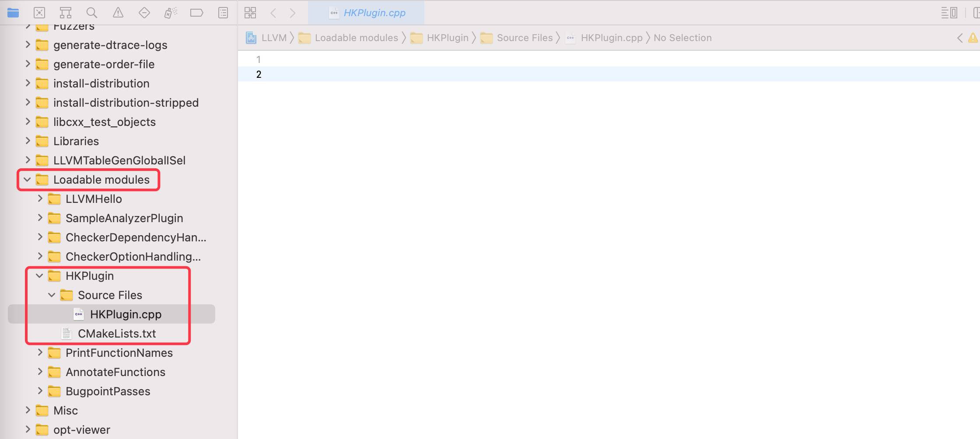Expand the install-distribution-stripped folder
This screenshot has height=439, width=980.
[x=28, y=102]
